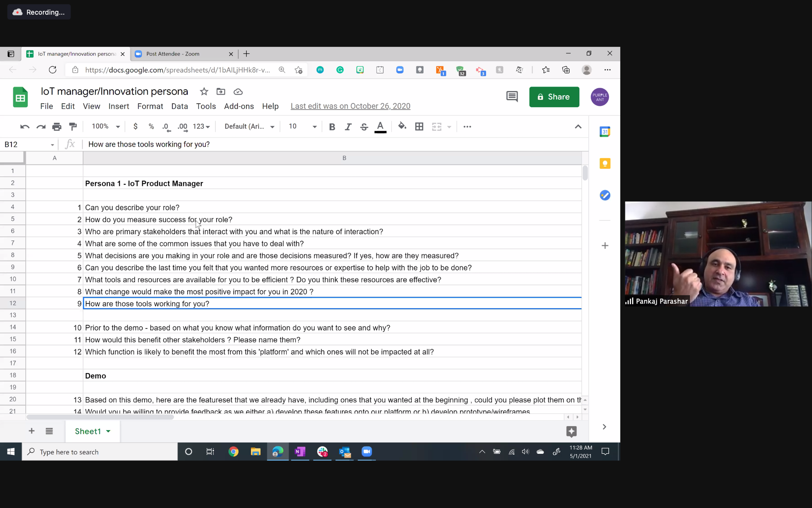The image size is (812, 508).
Task: Toggle strikethrough formatting
Action: pyautogui.click(x=364, y=127)
